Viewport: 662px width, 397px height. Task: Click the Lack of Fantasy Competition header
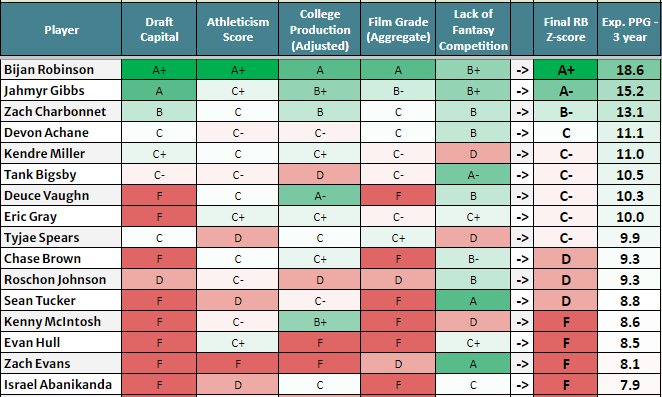pyautogui.click(x=473, y=30)
